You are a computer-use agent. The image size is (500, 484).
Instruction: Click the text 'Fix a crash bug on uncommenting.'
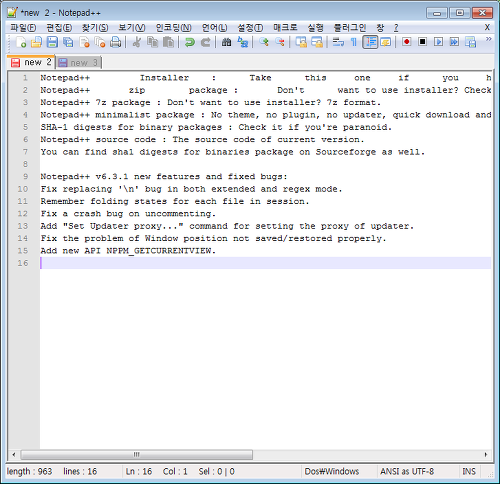click(128, 214)
